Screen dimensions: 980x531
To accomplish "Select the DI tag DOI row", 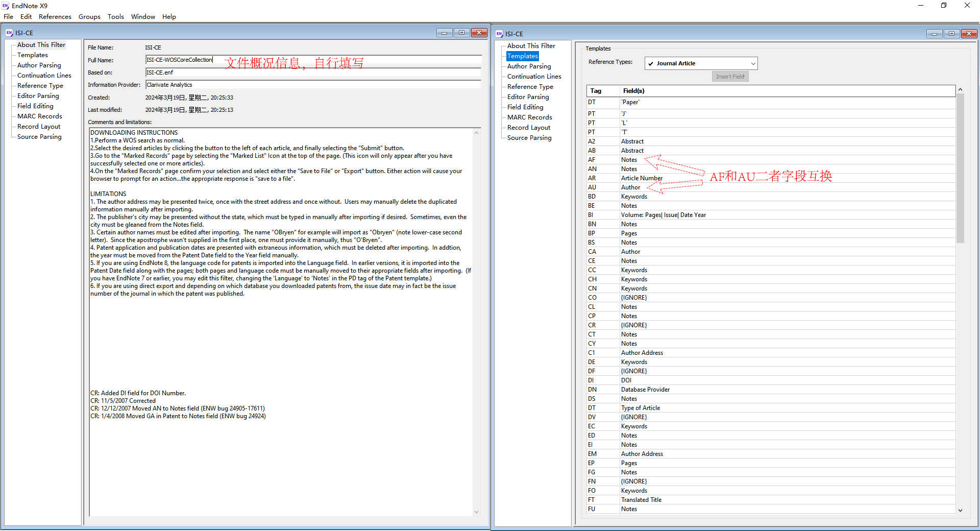I will tap(771, 380).
